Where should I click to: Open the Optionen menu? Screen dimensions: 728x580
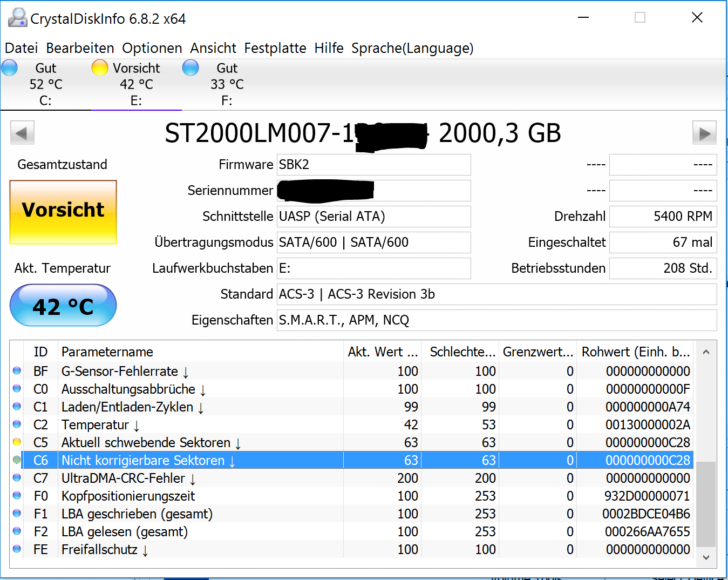152,48
